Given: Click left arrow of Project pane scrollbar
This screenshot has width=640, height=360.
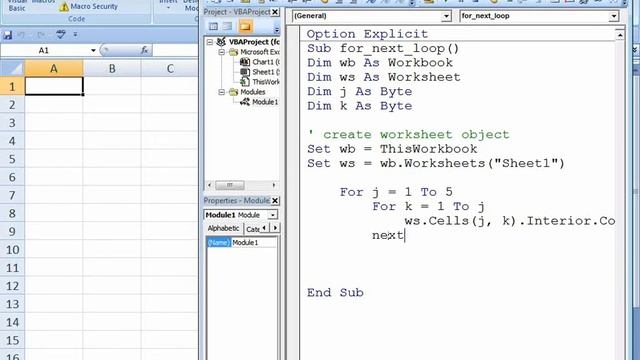Looking at the screenshot, I should click(210, 185).
